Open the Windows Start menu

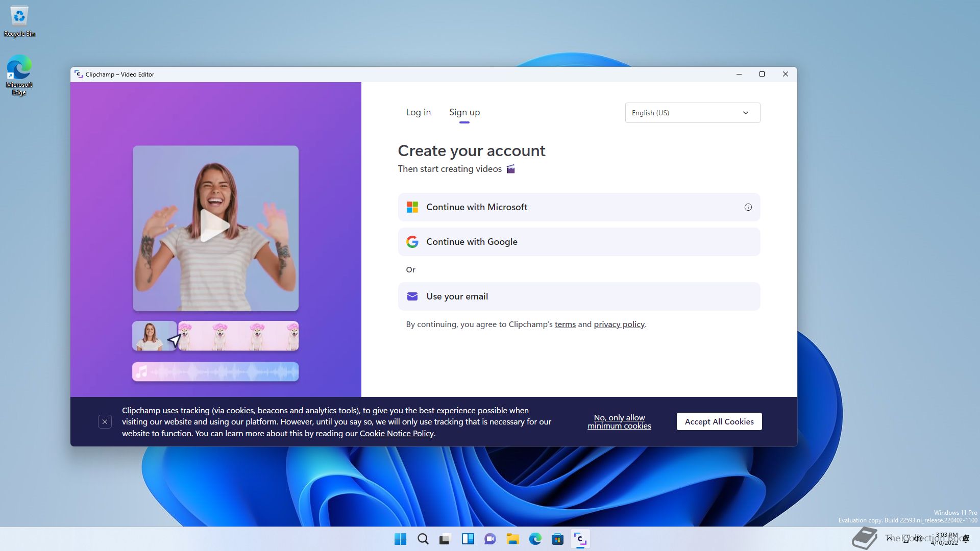(x=401, y=539)
